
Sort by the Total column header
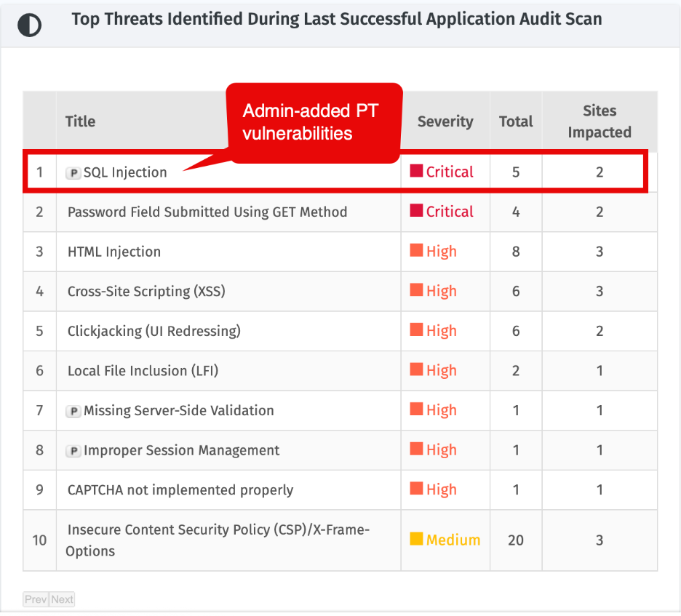(516, 121)
